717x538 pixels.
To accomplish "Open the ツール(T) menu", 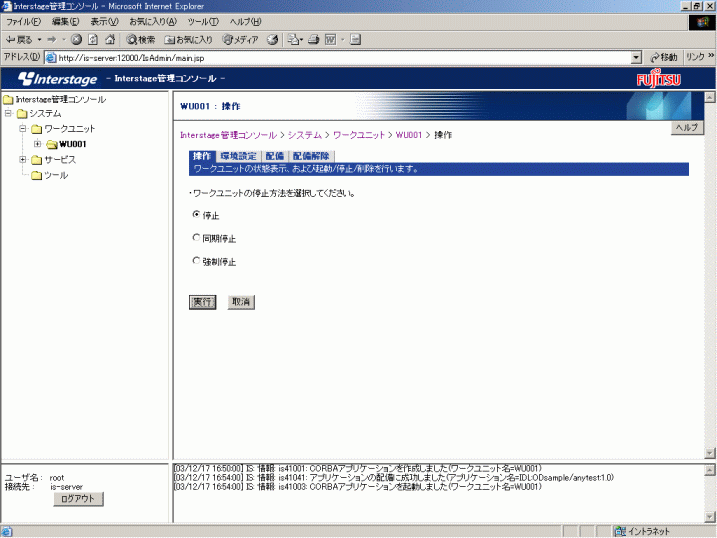I will pos(203,21).
